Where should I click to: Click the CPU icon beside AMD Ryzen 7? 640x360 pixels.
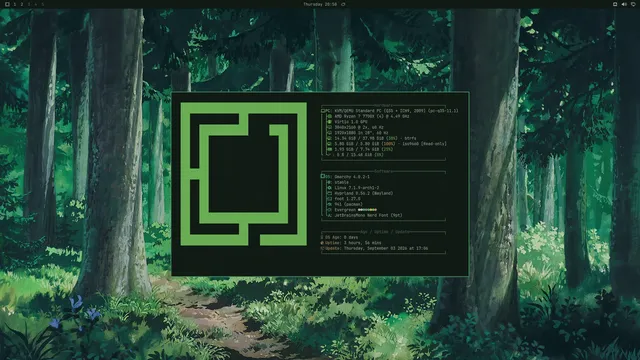coord(329,116)
